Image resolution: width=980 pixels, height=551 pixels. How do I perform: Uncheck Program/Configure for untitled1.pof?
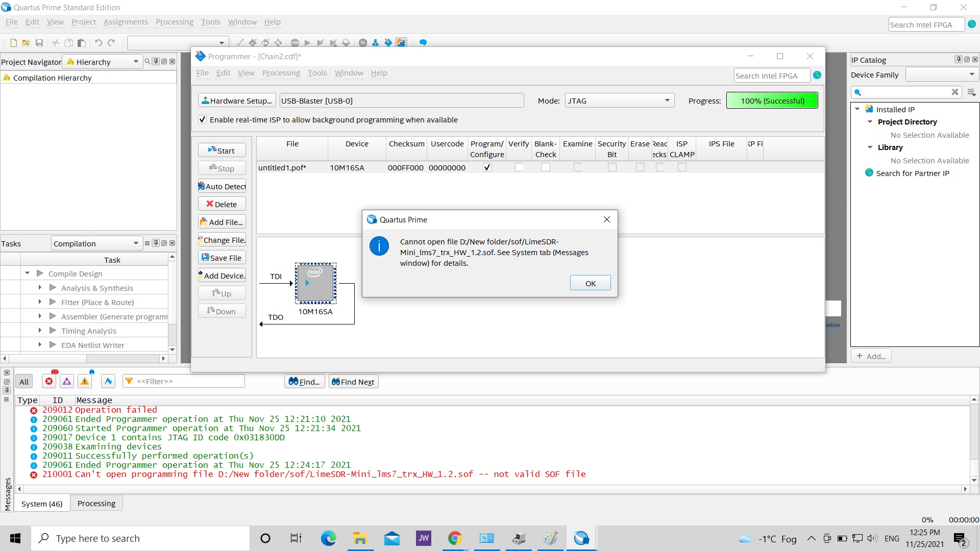pos(487,167)
